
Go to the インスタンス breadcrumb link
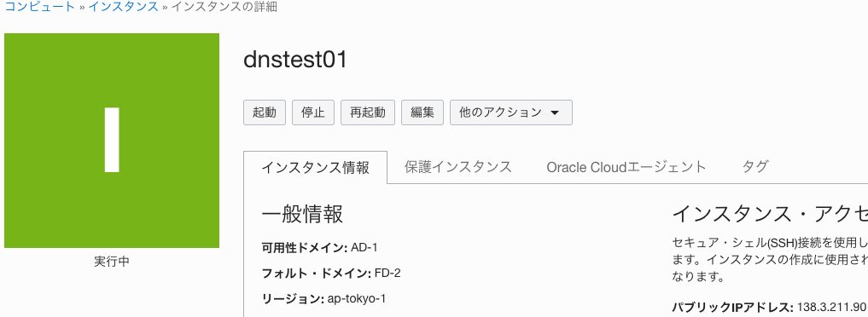pos(123,7)
